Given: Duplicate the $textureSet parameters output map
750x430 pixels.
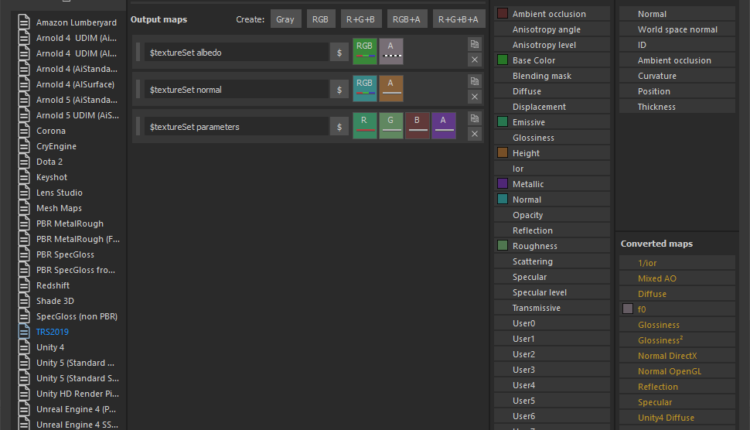Looking at the screenshot, I should point(474,118).
